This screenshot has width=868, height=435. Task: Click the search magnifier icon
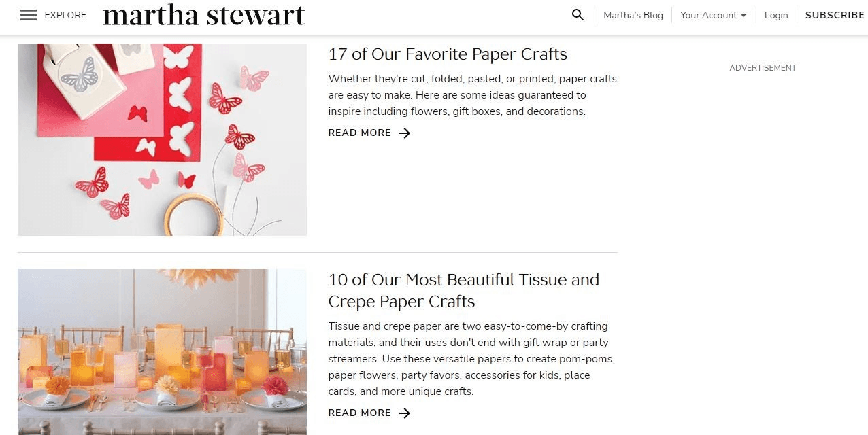coord(578,15)
